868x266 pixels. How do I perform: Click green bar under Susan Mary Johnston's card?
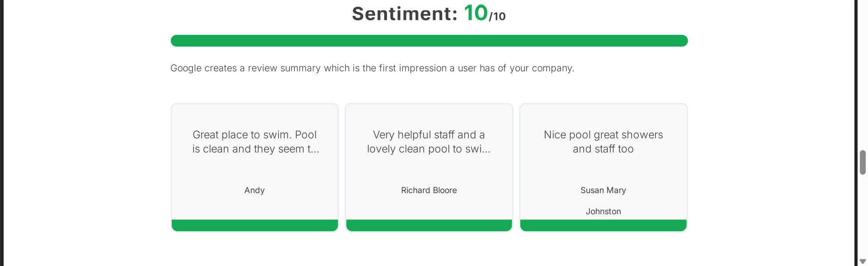[603, 225]
